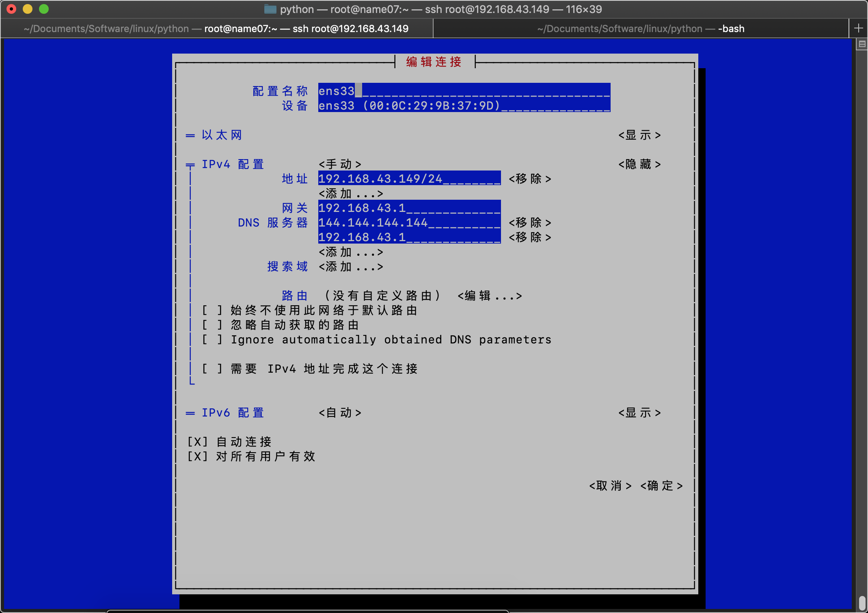Show the 以太网 section
868x613 pixels.
(639, 135)
